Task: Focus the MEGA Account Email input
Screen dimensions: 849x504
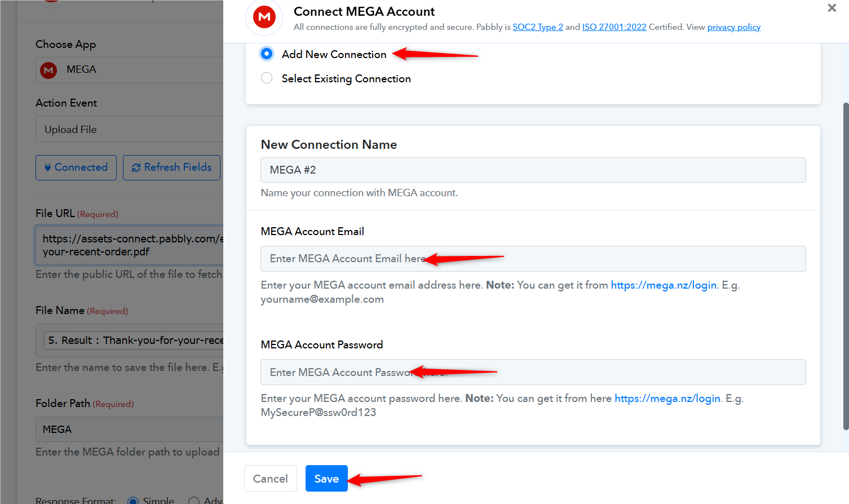Action: pos(533,259)
